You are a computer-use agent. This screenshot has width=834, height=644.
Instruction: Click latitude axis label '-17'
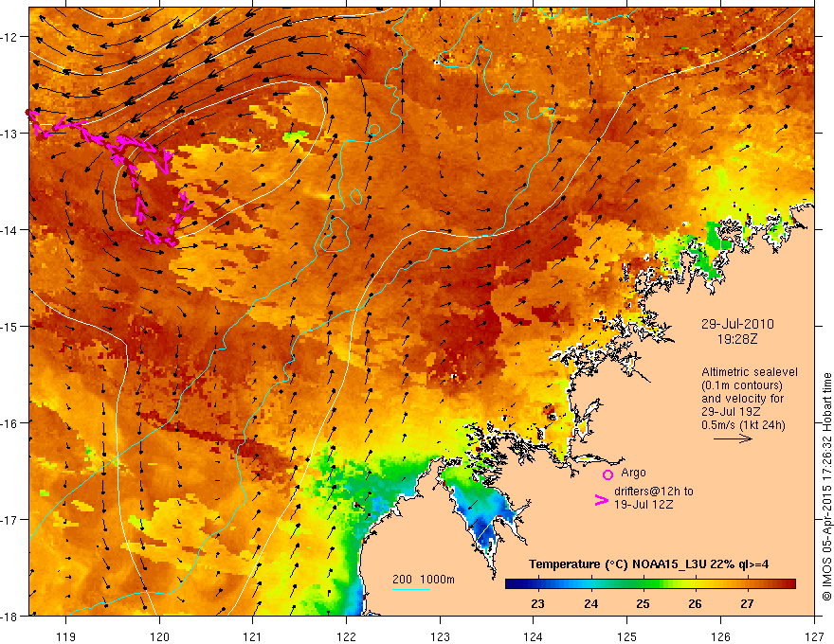(9, 519)
